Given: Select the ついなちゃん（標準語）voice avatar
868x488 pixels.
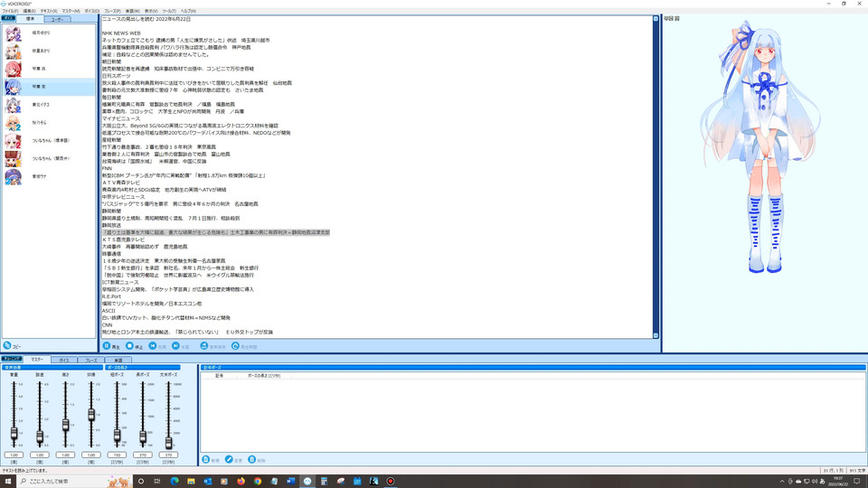Looking at the screenshot, I should point(14,141).
